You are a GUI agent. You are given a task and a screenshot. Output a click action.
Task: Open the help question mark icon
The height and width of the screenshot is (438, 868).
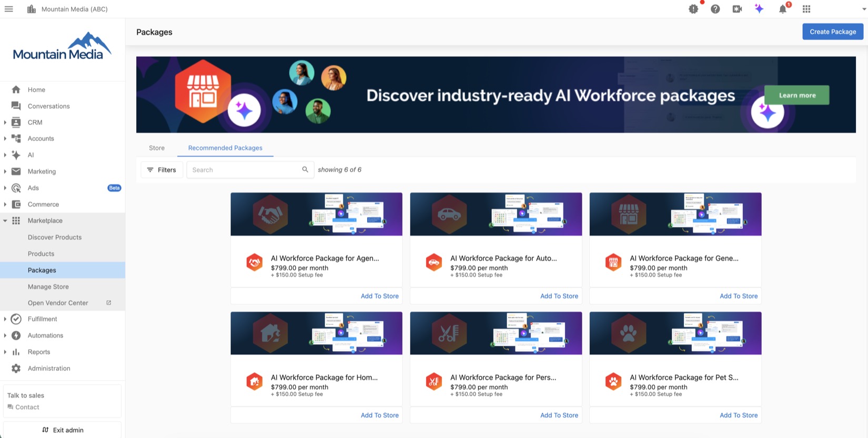pos(715,9)
